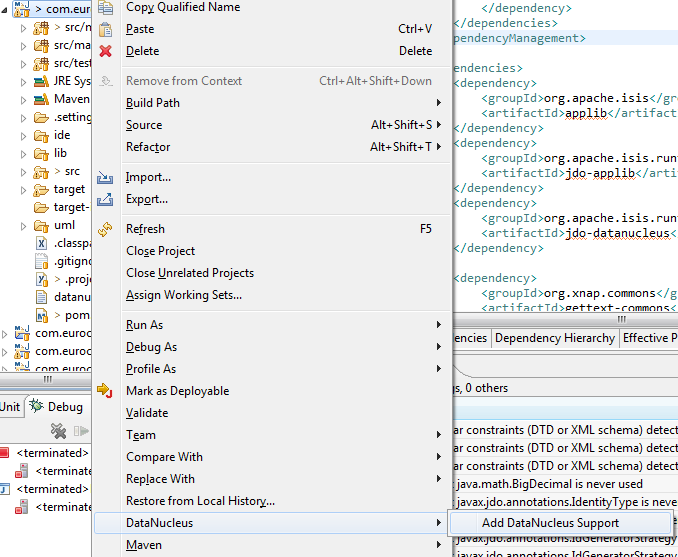Open the Dependency Hierarchy tab
The height and width of the screenshot is (557, 678).
click(x=554, y=338)
